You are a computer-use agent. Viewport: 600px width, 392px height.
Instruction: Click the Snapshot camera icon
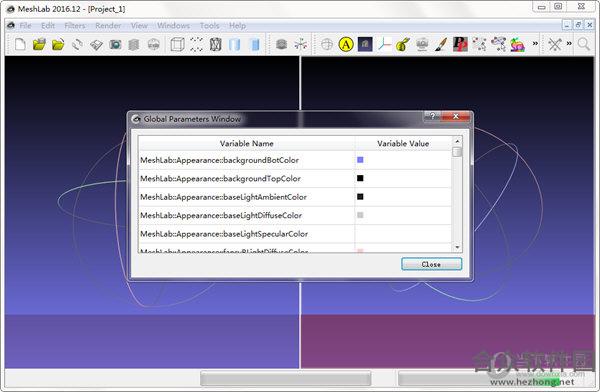pyautogui.click(x=115, y=44)
